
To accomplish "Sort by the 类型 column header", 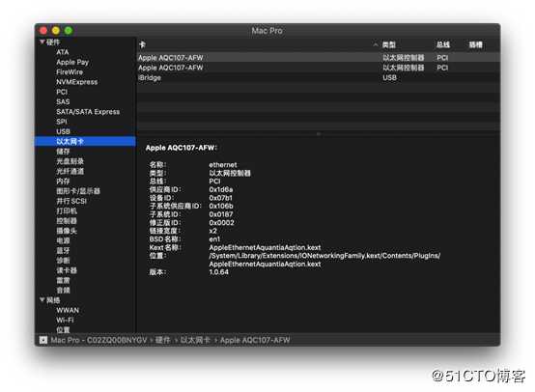I will [388, 44].
